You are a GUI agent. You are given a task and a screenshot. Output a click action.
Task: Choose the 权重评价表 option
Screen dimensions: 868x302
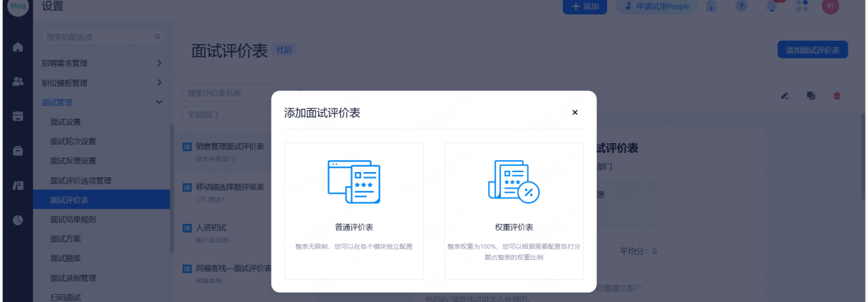[x=514, y=211]
